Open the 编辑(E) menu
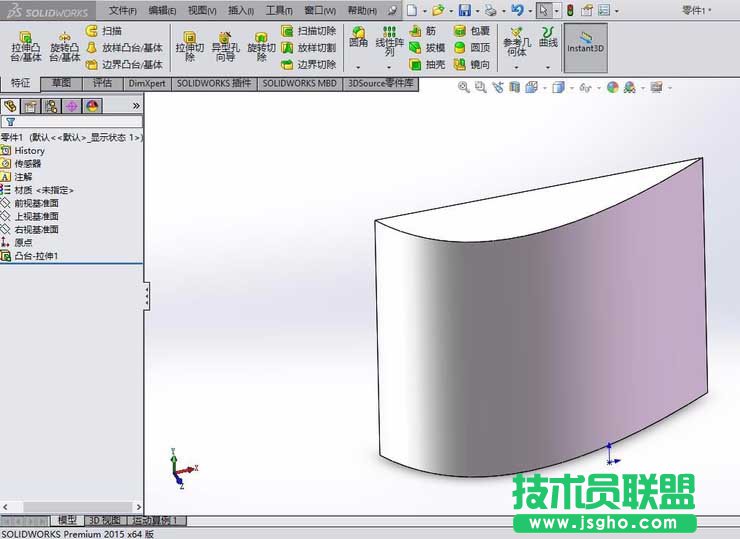Image resolution: width=740 pixels, height=539 pixels. pos(162,10)
